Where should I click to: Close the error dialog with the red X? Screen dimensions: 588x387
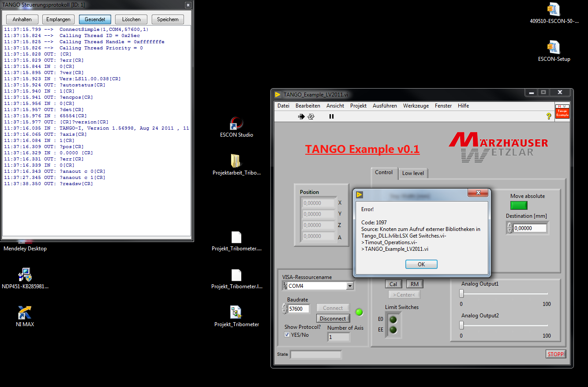pyautogui.click(x=477, y=193)
